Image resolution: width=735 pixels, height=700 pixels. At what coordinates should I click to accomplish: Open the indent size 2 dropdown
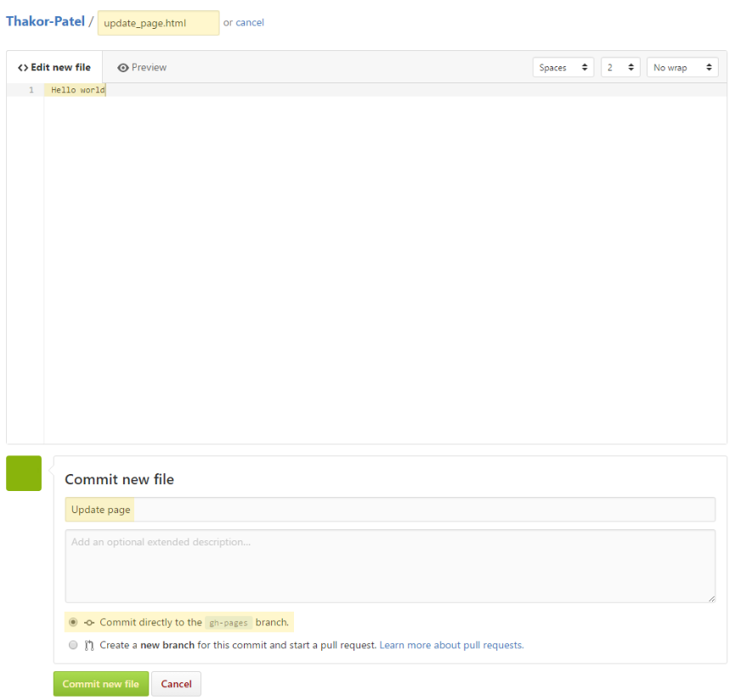620,67
